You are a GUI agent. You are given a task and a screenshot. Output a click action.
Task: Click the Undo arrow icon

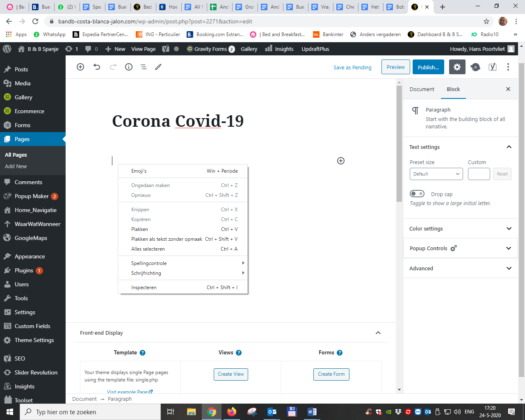pos(97,67)
